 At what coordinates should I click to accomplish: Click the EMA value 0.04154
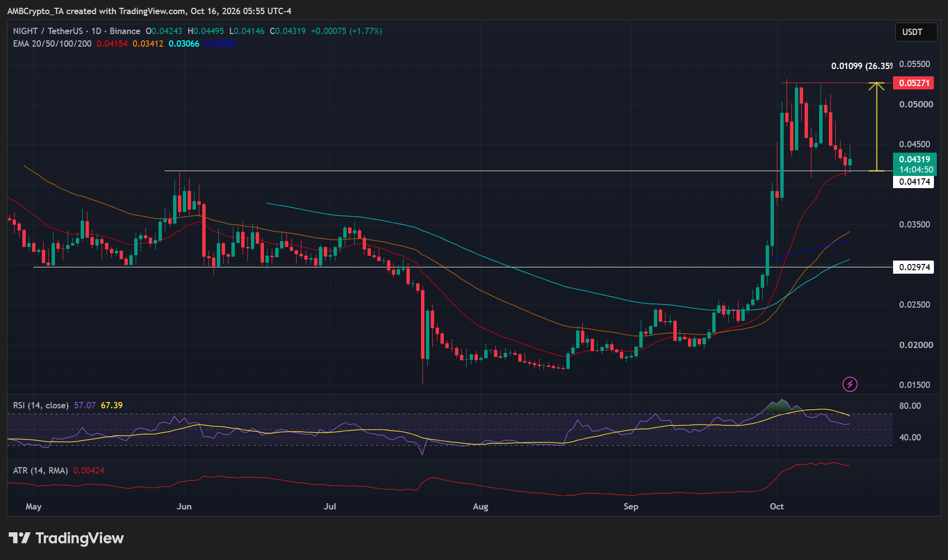click(x=112, y=44)
